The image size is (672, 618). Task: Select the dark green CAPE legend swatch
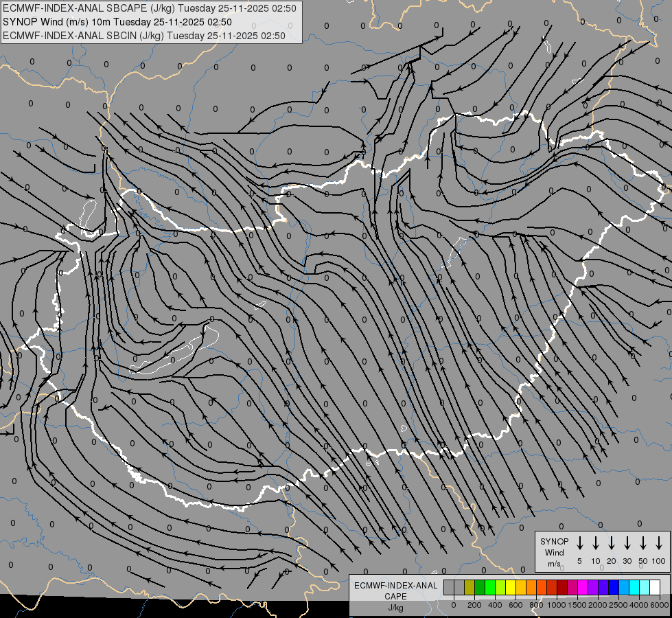(480, 587)
